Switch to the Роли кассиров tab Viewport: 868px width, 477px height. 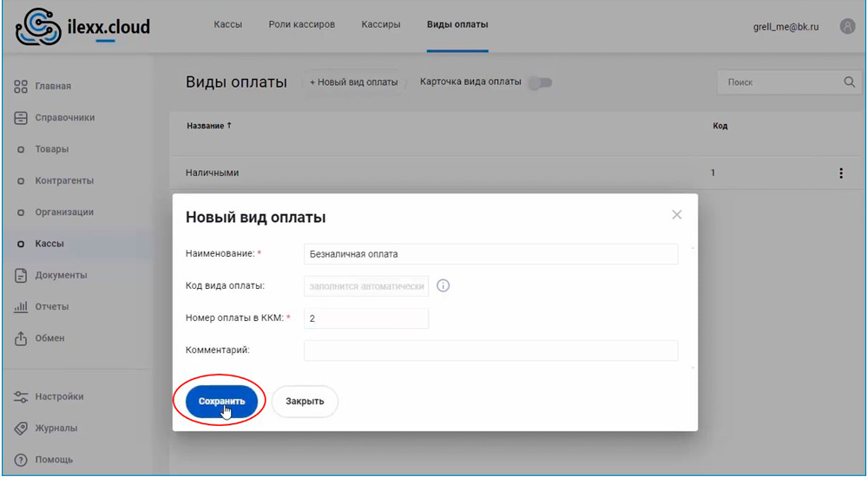pyautogui.click(x=301, y=24)
